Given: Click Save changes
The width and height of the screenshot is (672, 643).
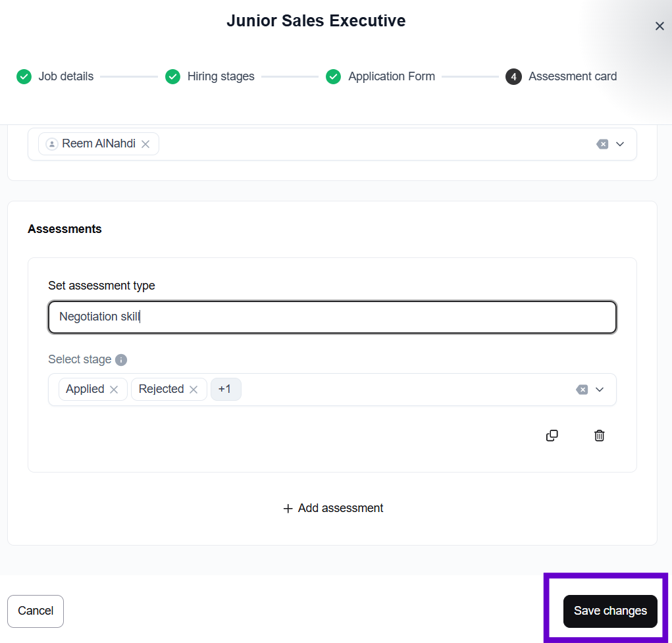Looking at the screenshot, I should pyautogui.click(x=610, y=611).
